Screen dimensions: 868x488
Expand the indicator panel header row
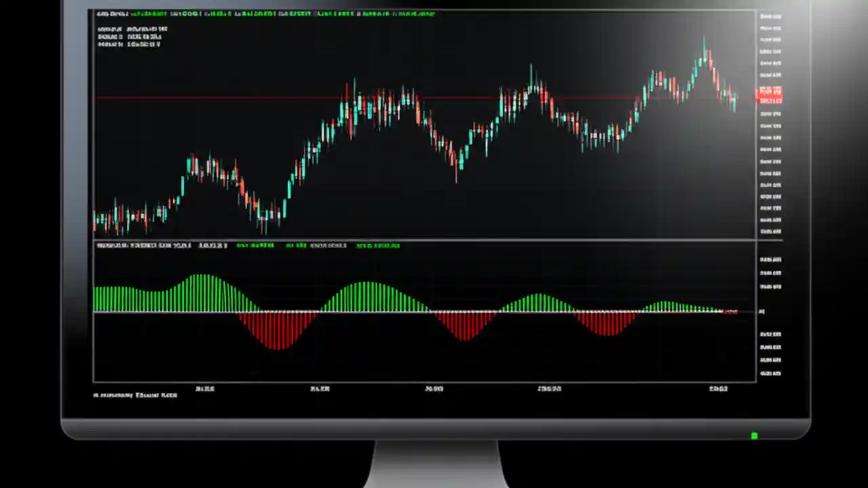[271, 245]
